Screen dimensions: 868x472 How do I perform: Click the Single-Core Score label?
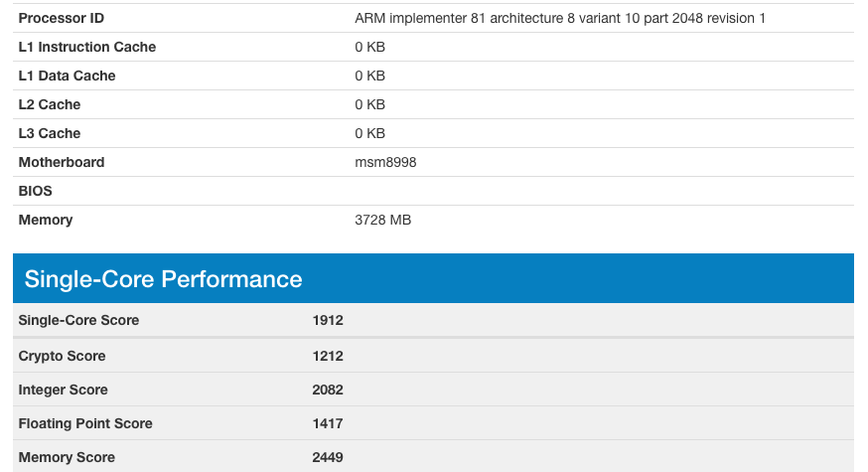click(x=78, y=320)
